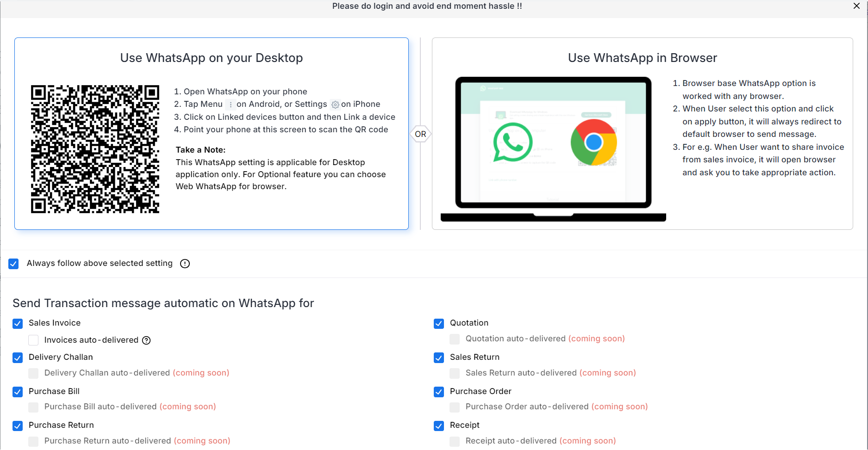The image size is (868, 450).
Task: Click the Chrome logo on the laptop image
Action: [x=593, y=142]
